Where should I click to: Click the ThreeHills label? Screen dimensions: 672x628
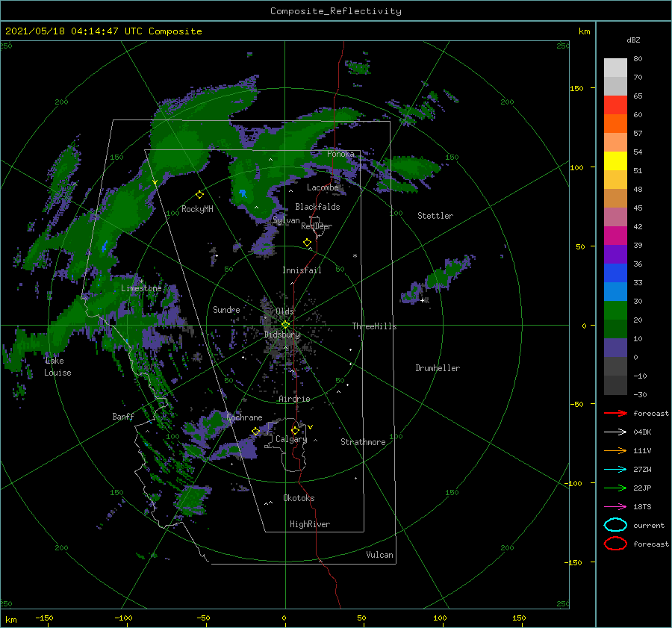[375, 326]
